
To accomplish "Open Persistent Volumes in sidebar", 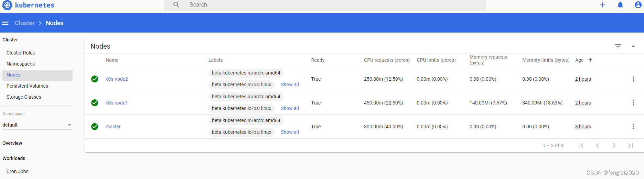I will [x=27, y=86].
